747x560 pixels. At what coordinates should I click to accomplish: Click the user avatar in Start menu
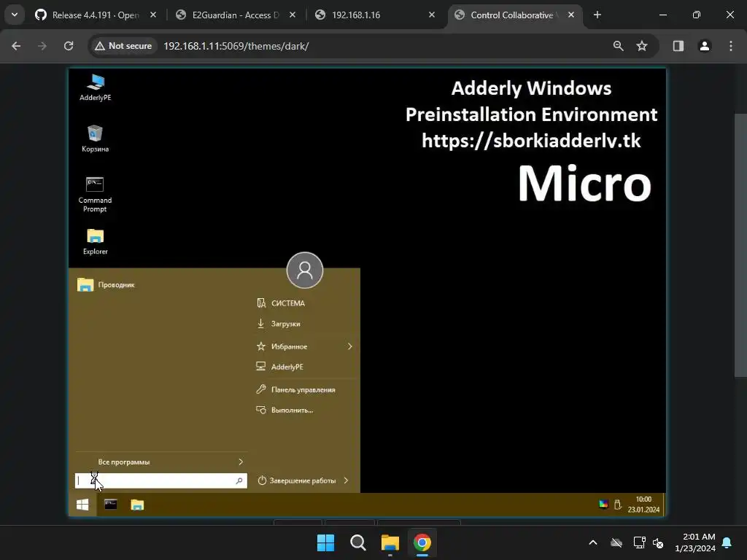[x=305, y=271]
